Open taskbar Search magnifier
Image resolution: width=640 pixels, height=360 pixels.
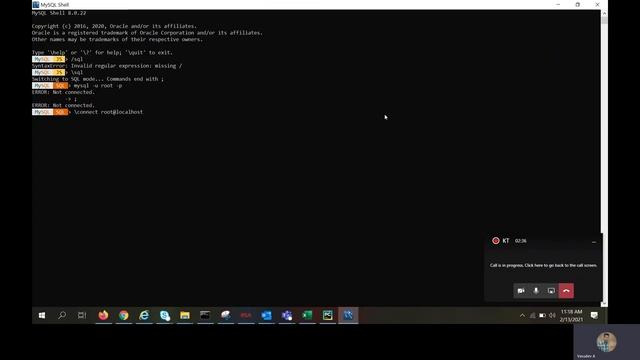(62, 315)
